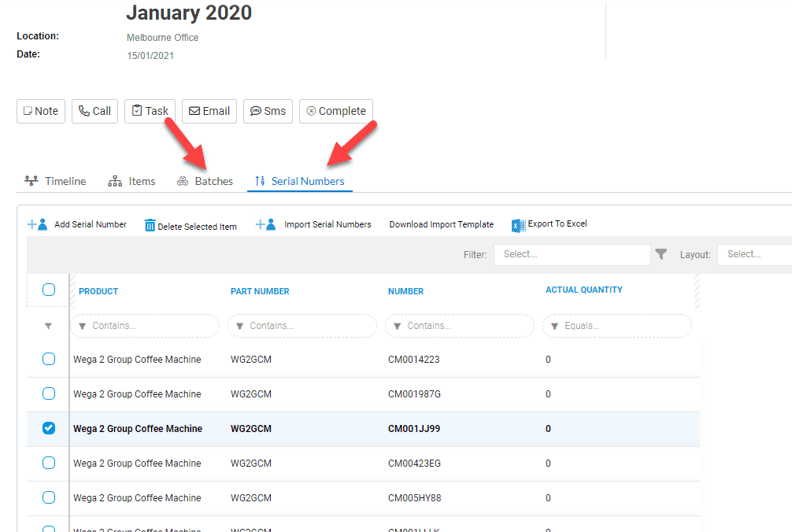Click the January 2020 heading
Image resolution: width=792 pixels, height=532 pixels.
click(x=189, y=13)
